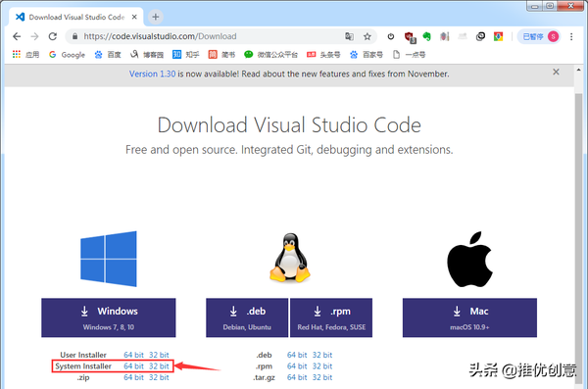This screenshot has width=588, height=389.
Task: Click the Evernote elephant extension icon
Action: pos(426,36)
